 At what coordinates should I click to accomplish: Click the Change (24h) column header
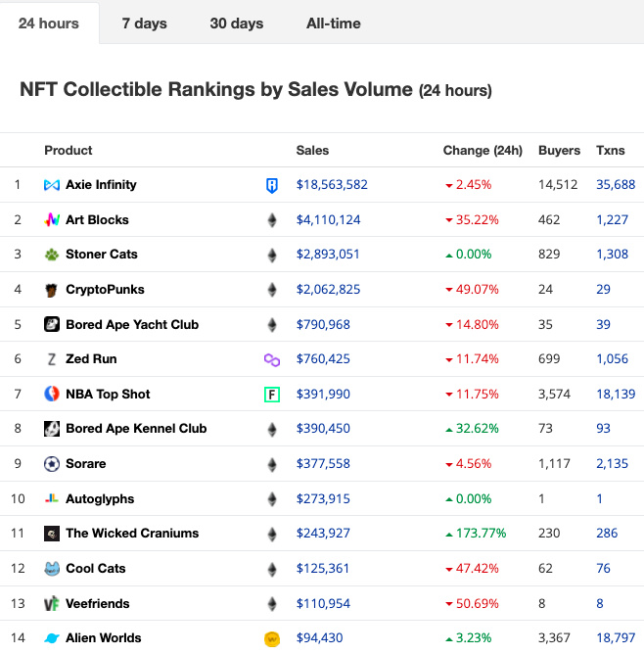[483, 150]
